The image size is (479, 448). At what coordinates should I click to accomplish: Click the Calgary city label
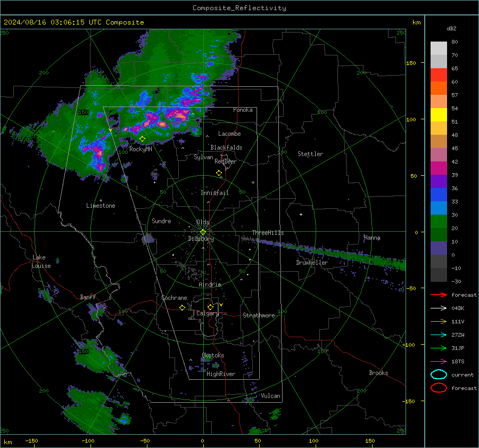(x=208, y=313)
